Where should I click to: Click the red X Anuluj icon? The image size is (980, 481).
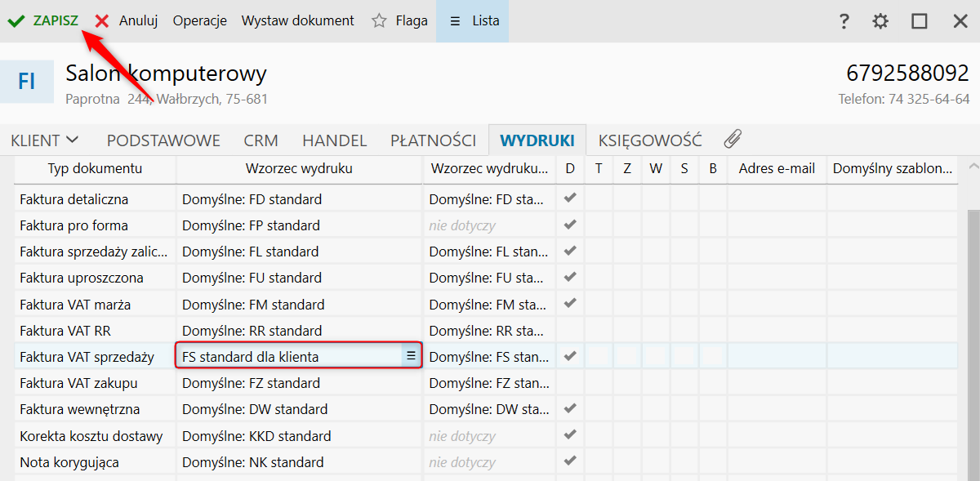click(102, 21)
